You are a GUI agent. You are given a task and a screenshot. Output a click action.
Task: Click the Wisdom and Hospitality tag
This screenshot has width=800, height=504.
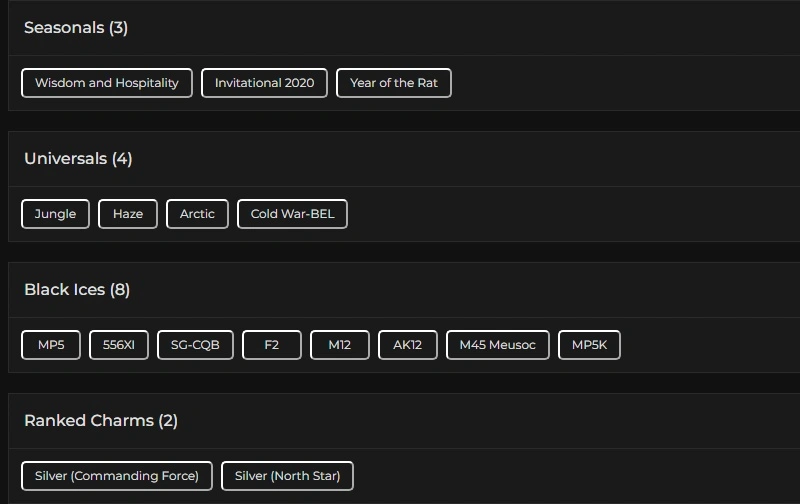click(x=106, y=83)
